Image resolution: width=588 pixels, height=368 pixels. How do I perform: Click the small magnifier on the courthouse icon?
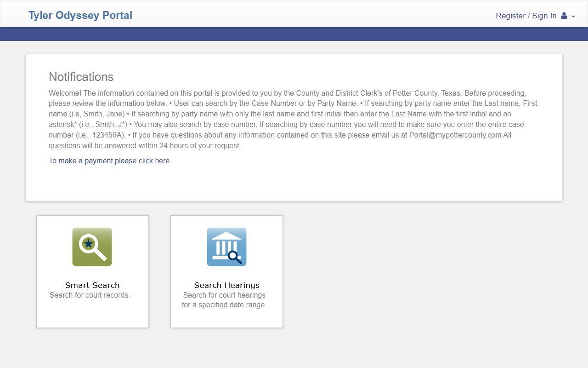click(235, 257)
